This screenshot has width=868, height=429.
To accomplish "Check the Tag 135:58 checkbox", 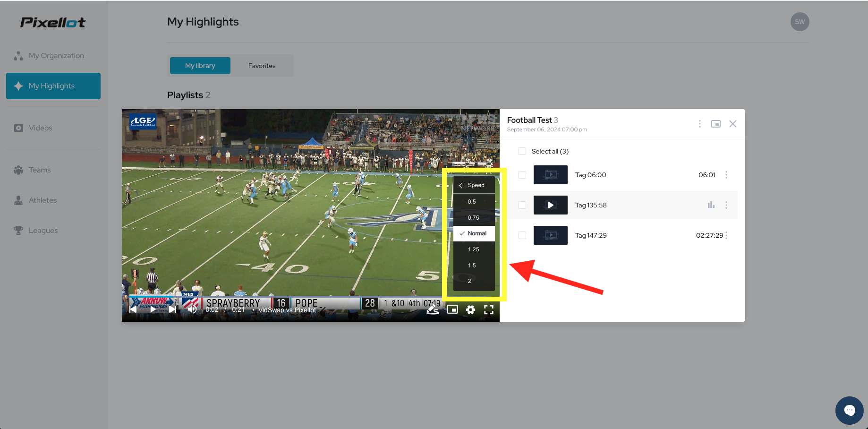I will (522, 205).
